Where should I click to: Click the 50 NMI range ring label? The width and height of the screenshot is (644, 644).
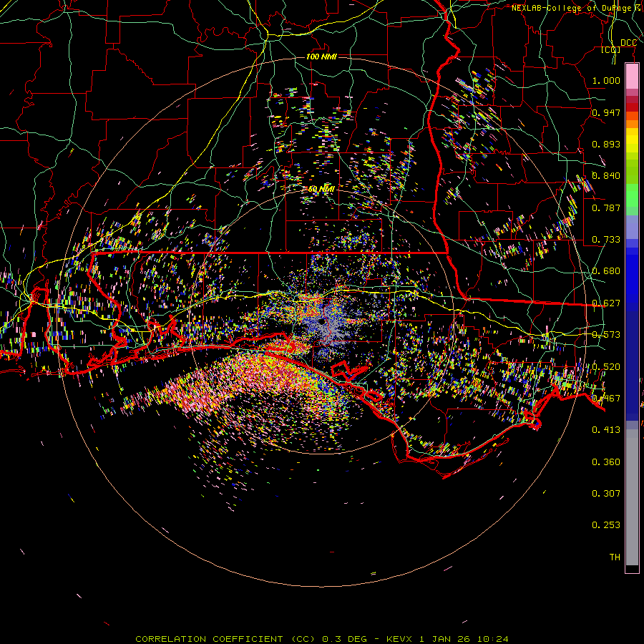[321, 189]
